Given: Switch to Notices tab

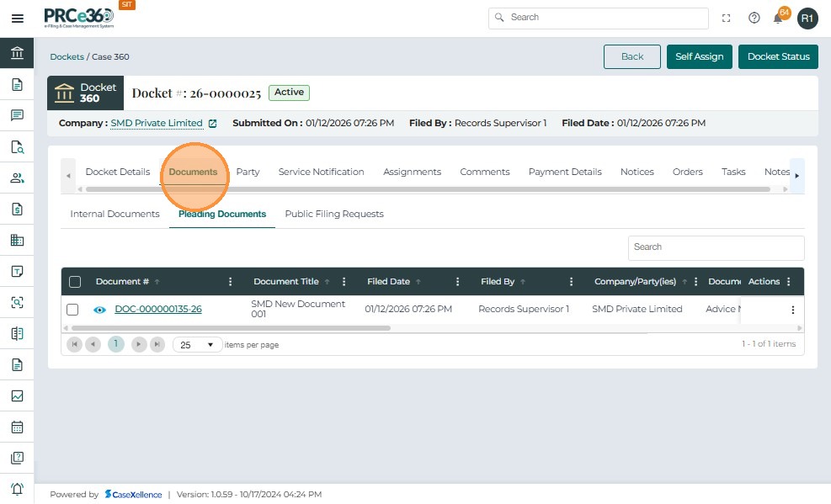Looking at the screenshot, I should [x=637, y=172].
